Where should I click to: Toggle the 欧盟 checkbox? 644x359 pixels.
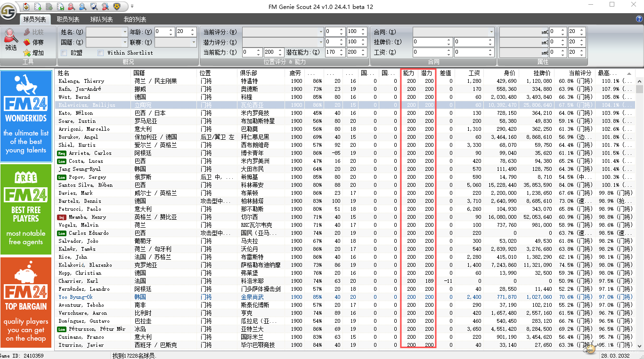pos(64,53)
